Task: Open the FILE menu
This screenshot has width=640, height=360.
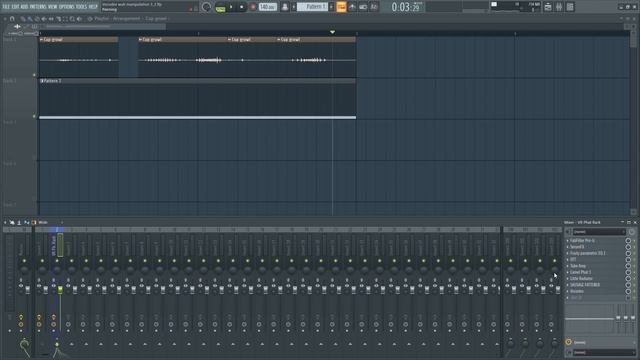Action: click(6, 7)
